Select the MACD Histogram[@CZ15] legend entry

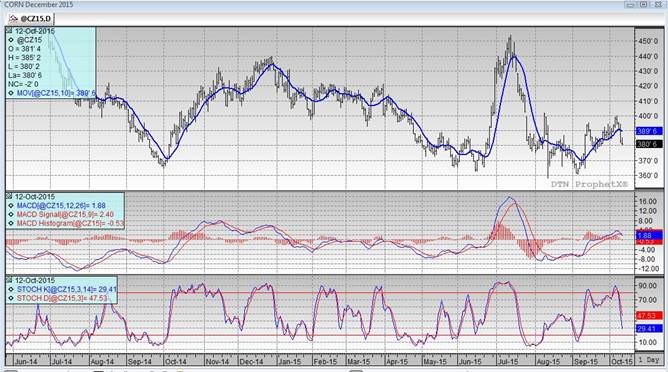70,223
